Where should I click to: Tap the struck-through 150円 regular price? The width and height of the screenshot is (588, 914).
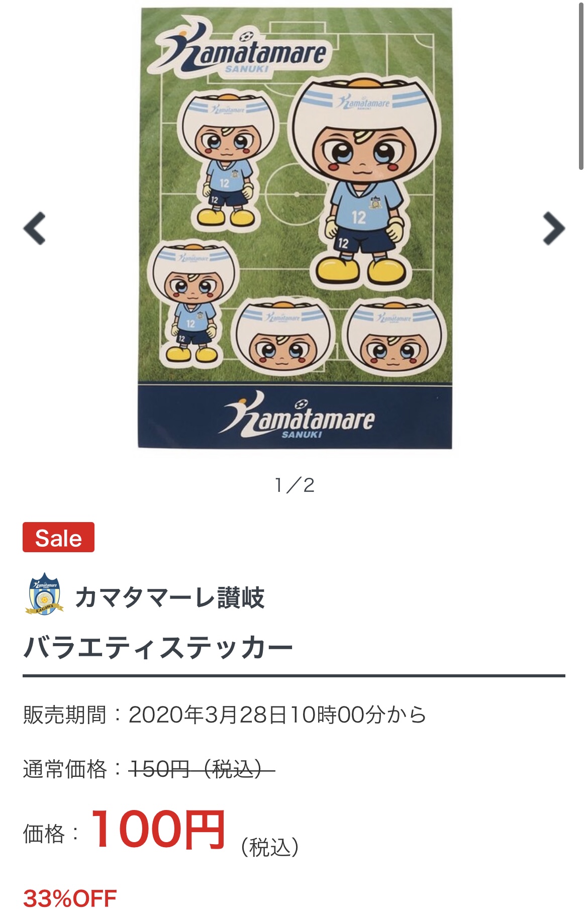click(202, 769)
